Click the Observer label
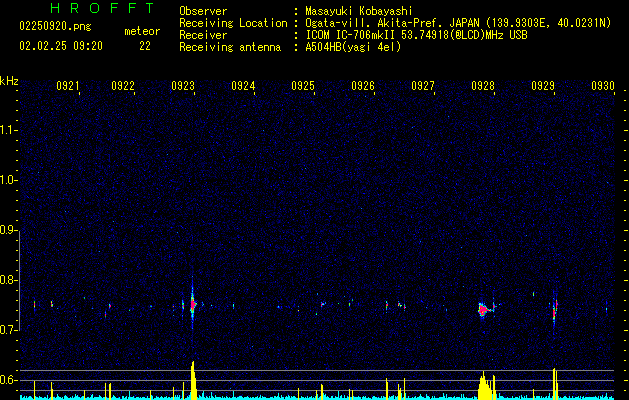This screenshot has height=400, width=629. point(203,11)
